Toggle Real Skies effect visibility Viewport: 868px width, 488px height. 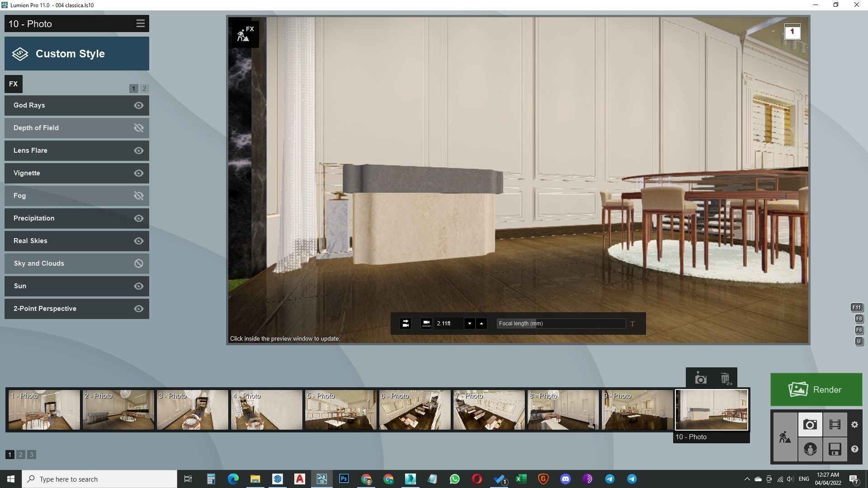pyautogui.click(x=139, y=241)
